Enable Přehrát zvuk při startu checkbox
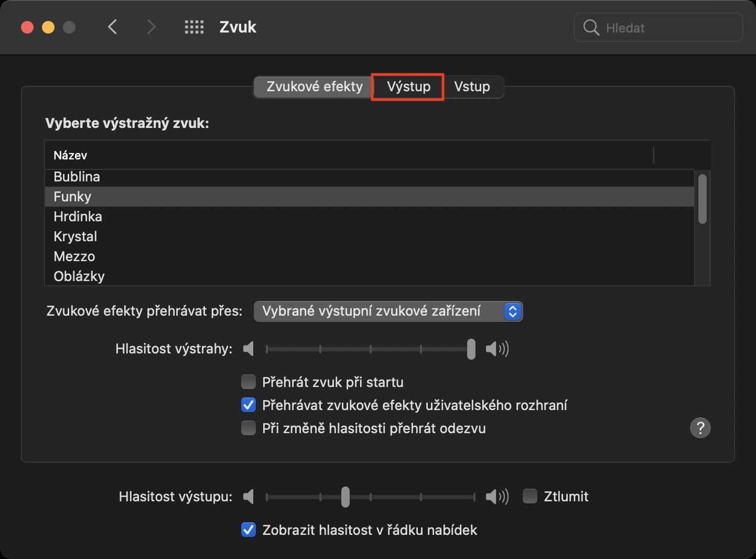Image resolution: width=756 pixels, height=559 pixels. click(x=249, y=382)
